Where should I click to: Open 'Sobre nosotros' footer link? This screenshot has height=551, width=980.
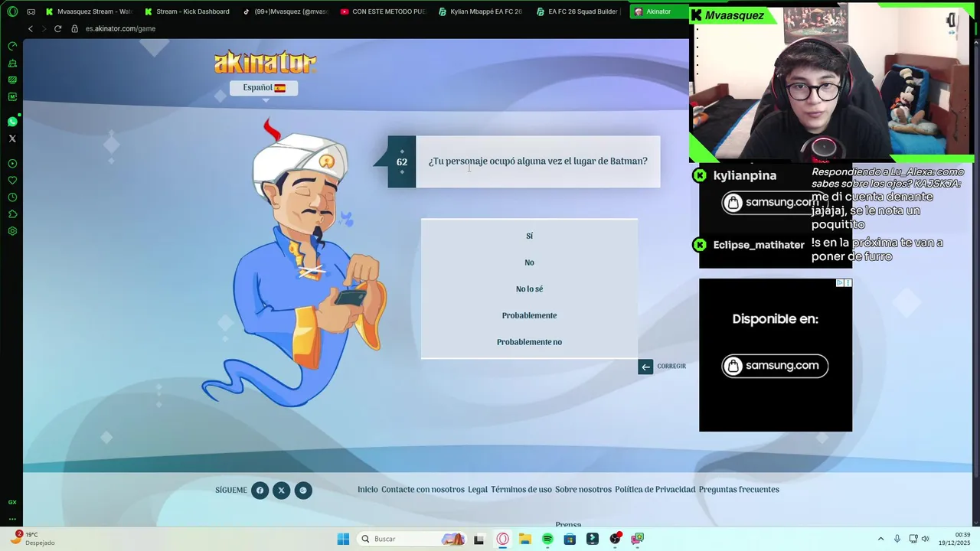click(583, 490)
